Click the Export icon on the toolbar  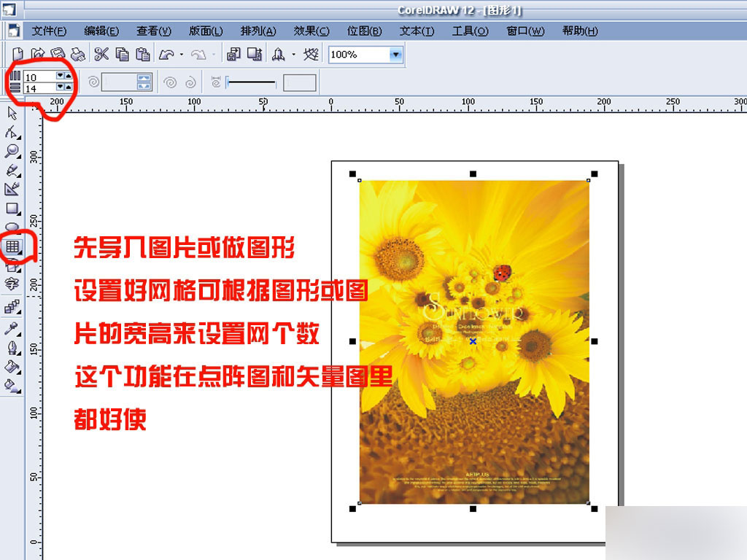(255, 54)
